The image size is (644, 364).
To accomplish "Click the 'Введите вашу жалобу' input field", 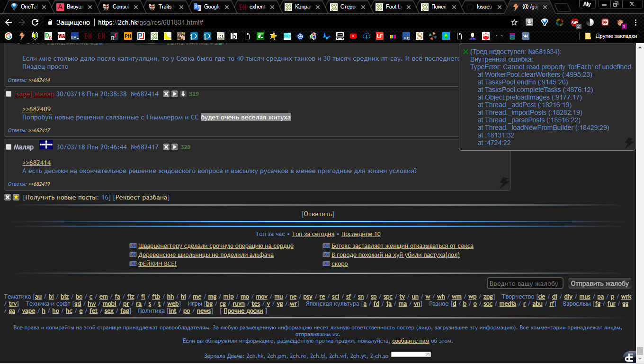I will pos(525,283).
